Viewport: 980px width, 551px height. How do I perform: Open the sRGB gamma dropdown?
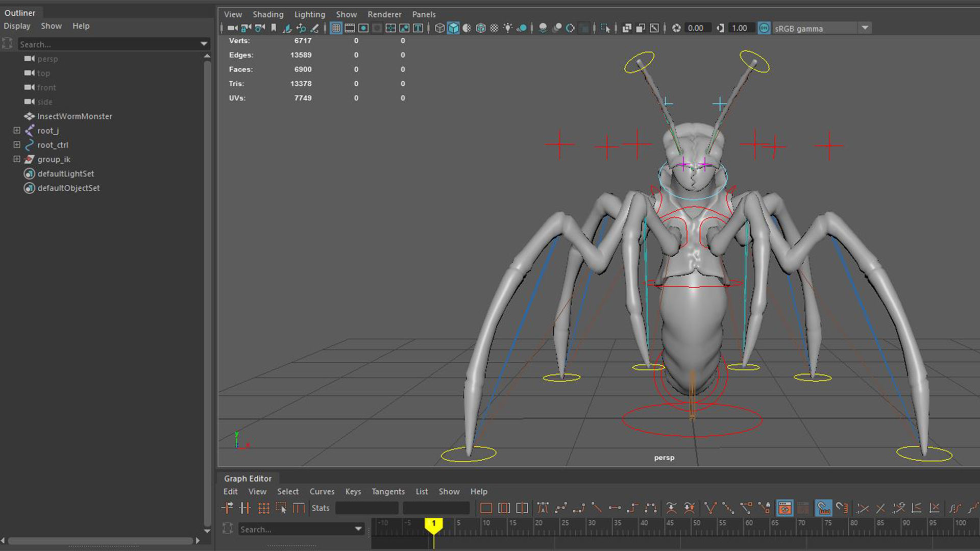pos(866,28)
